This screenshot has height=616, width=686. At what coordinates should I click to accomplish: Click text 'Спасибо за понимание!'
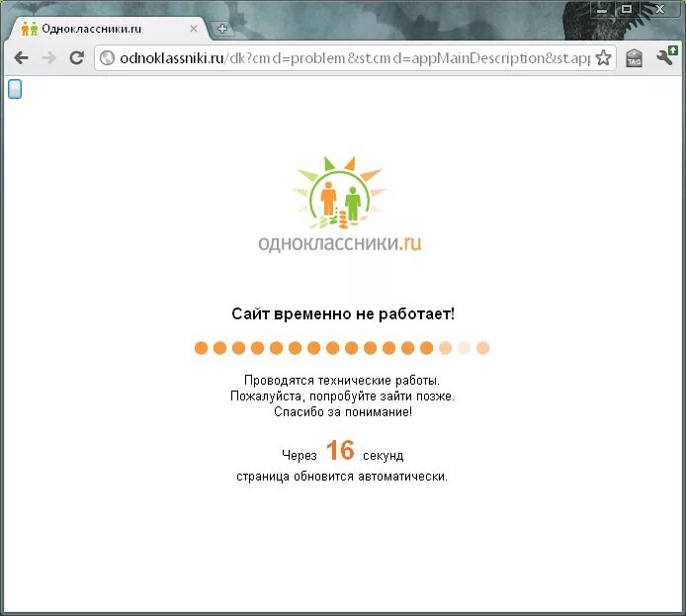pyautogui.click(x=343, y=411)
